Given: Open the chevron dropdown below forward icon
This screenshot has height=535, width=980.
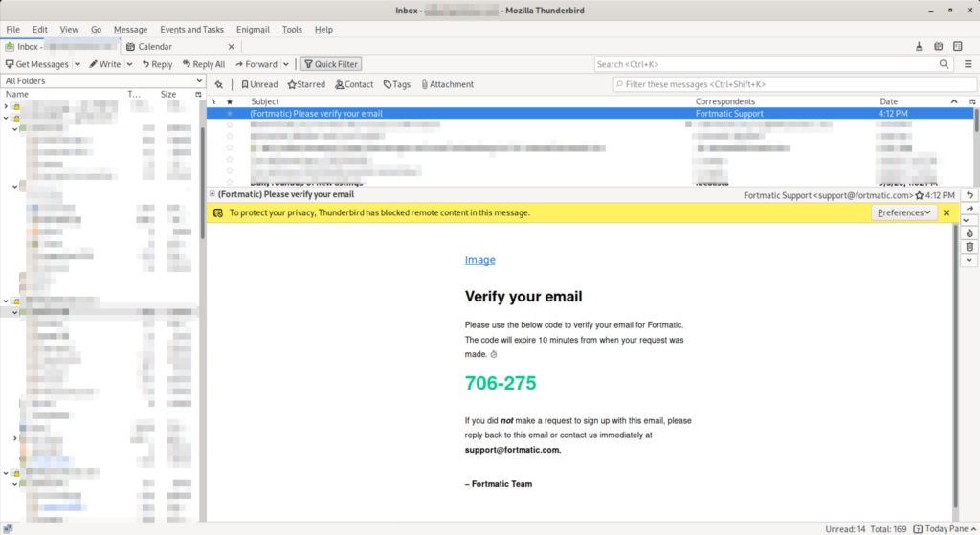Looking at the screenshot, I should [967, 220].
